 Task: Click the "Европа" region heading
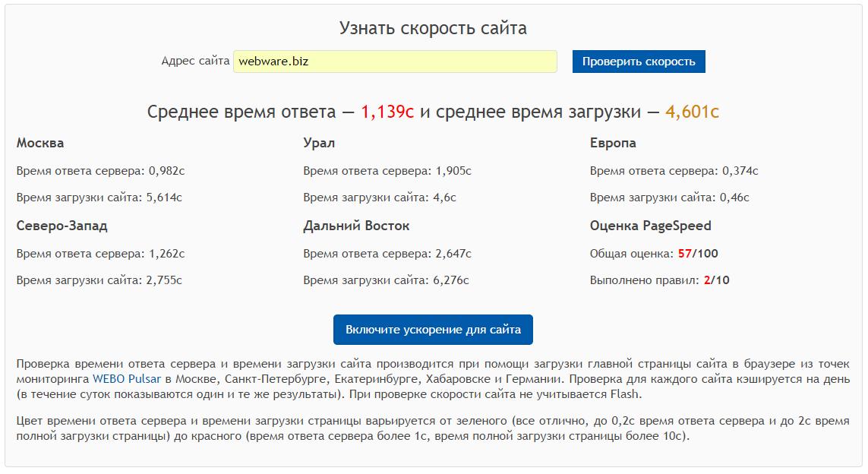pos(613,143)
